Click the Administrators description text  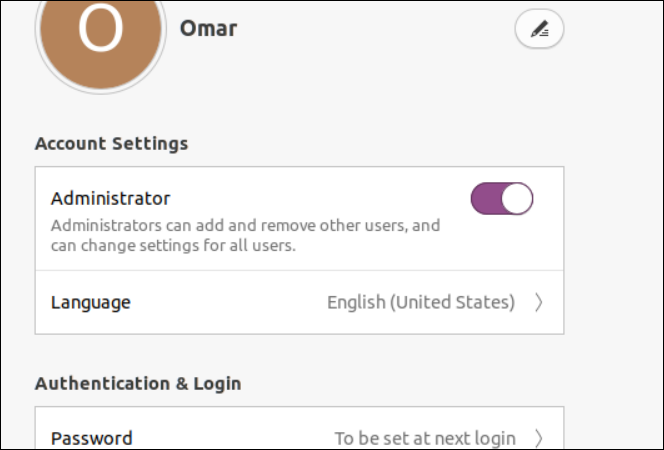[x=246, y=235]
